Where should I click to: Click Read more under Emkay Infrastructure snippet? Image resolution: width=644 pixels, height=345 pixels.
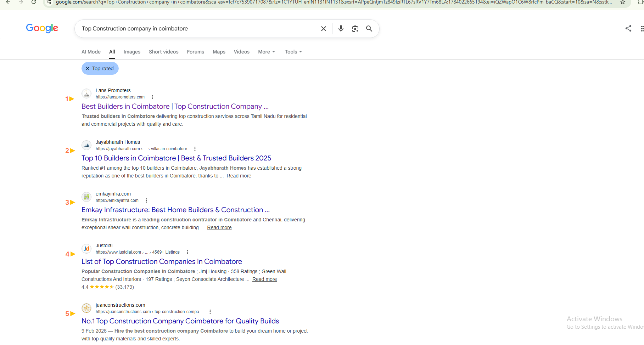click(219, 227)
